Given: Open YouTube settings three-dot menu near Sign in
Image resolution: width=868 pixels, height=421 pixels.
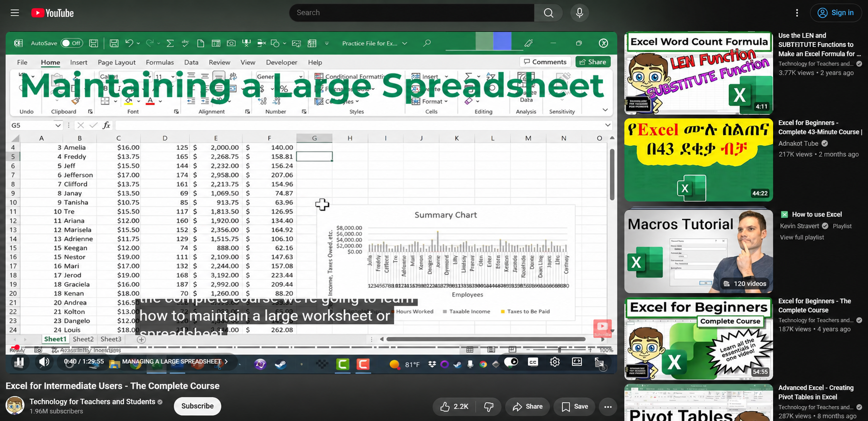Looking at the screenshot, I should click(x=797, y=13).
